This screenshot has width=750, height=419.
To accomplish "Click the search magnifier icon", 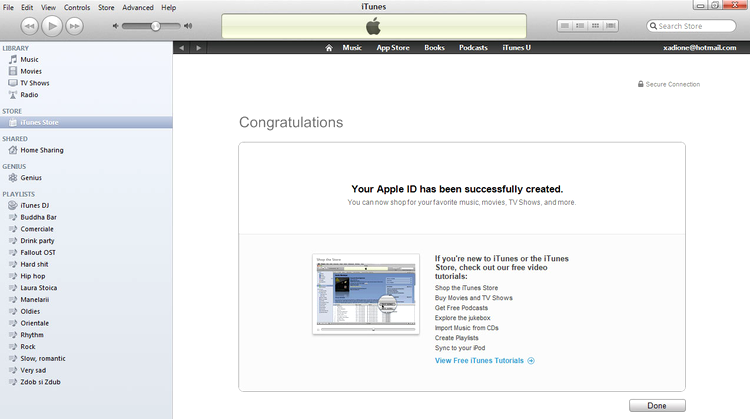I will coord(653,26).
